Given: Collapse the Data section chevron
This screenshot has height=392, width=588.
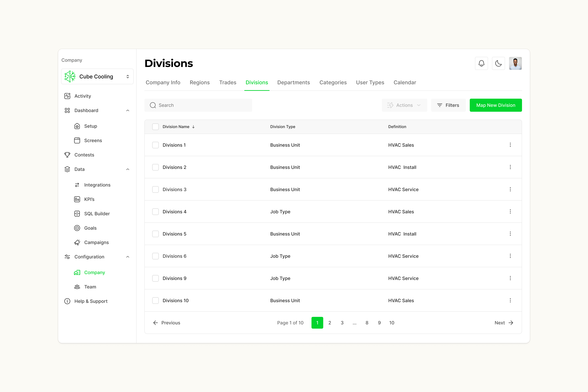Looking at the screenshot, I should [128, 169].
